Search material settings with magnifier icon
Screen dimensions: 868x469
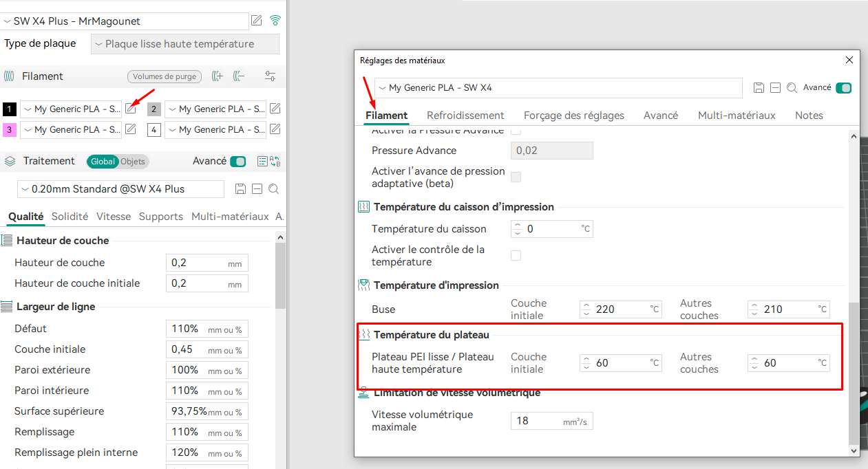click(792, 88)
